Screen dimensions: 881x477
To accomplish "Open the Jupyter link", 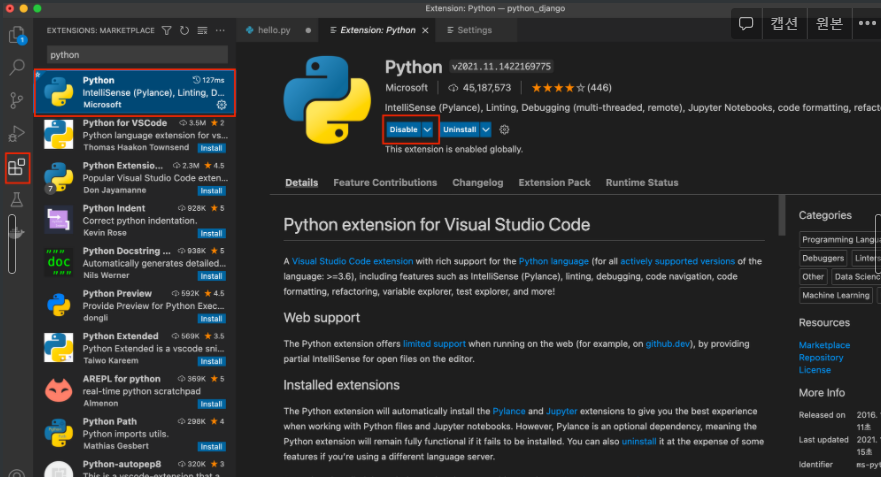I will click(561, 411).
